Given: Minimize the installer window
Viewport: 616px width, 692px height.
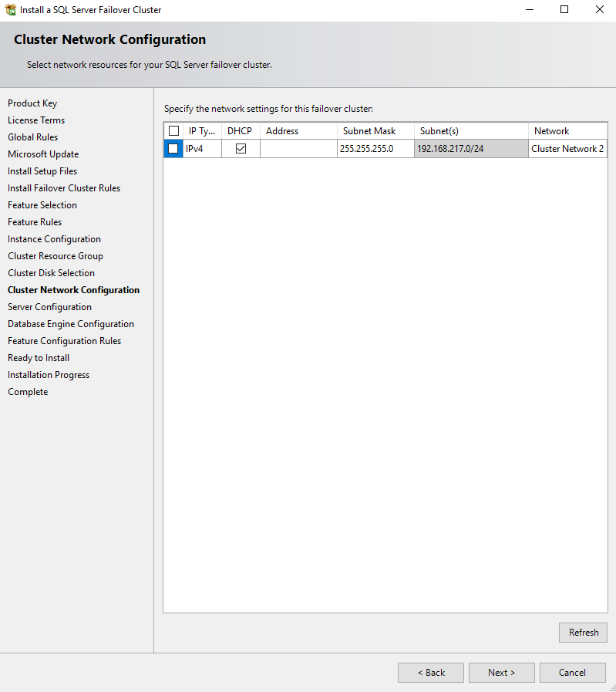Looking at the screenshot, I should [530, 9].
